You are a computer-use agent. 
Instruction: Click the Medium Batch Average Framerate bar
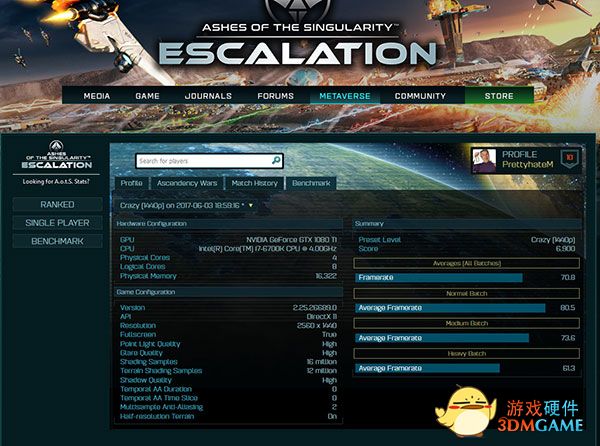(442, 338)
